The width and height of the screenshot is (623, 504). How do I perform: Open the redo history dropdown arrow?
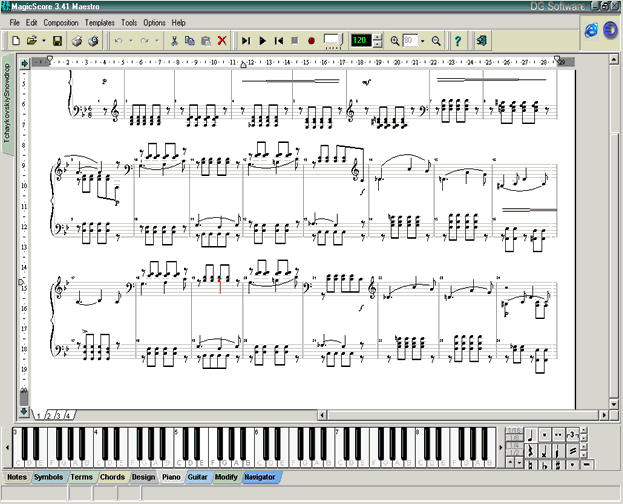pyautogui.click(x=157, y=41)
